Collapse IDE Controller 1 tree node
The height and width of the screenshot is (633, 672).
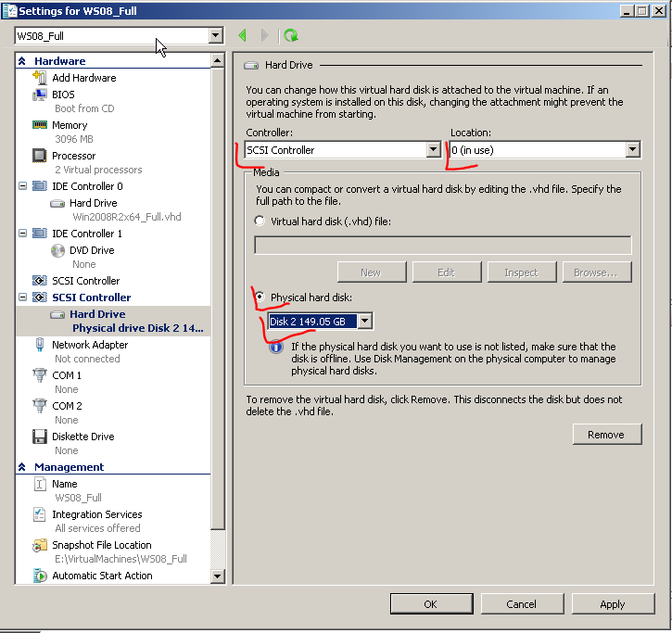pos(23,234)
